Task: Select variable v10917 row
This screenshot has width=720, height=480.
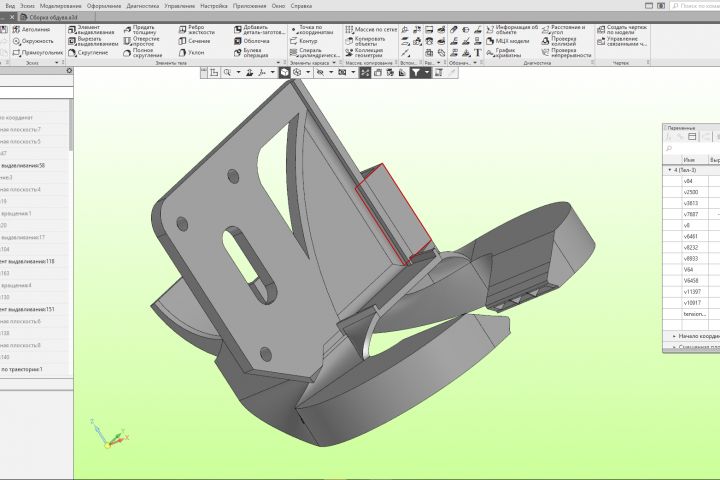Action: (692, 303)
